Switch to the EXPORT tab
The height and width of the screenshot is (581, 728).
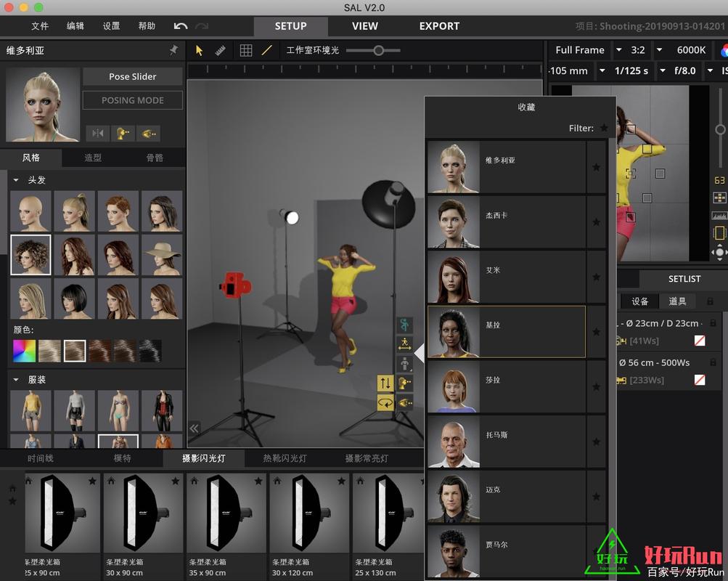[439, 26]
